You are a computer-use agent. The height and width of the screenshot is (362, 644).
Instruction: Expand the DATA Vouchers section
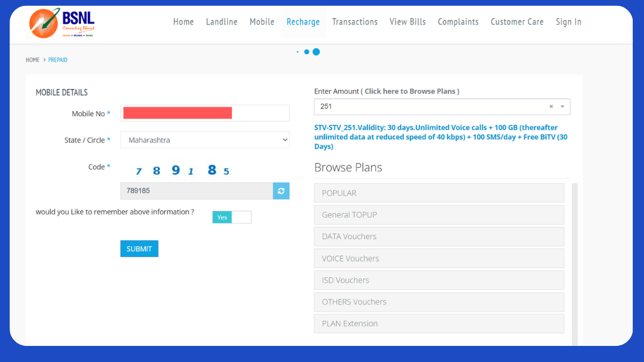438,237
